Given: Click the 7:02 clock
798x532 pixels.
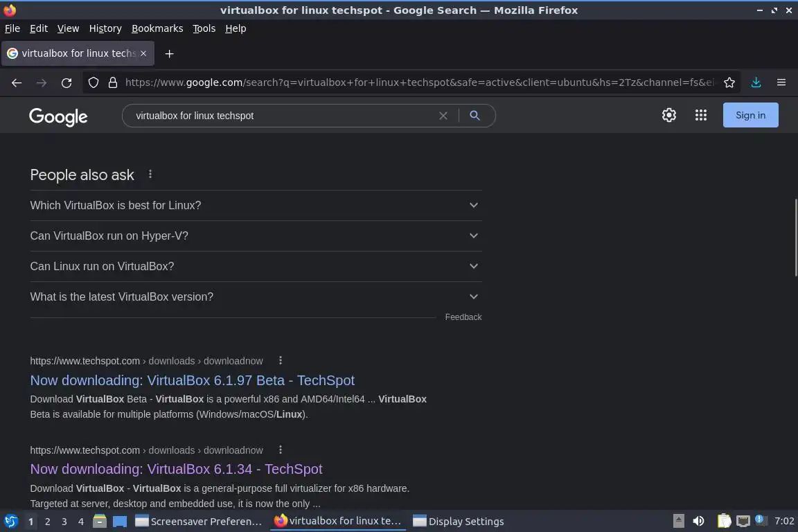Looking at the screenshot, I should 784,521.
